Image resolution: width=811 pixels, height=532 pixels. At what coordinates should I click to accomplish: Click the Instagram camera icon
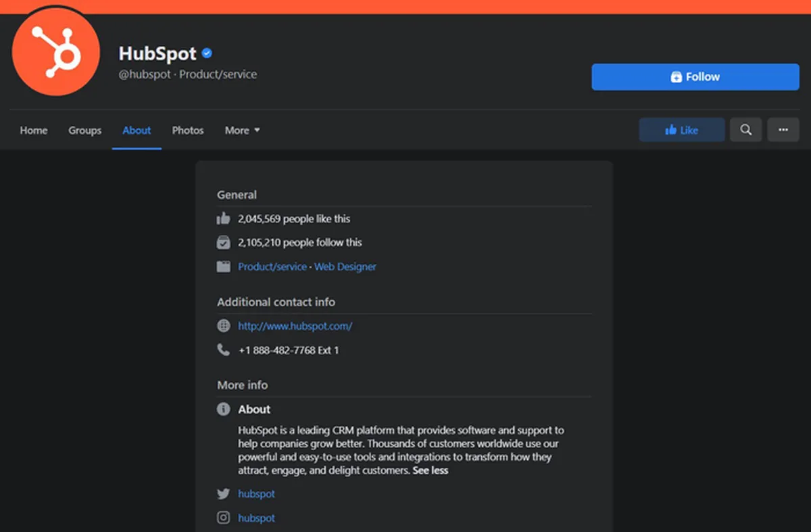pyautogui.click(x=224, y=518)
